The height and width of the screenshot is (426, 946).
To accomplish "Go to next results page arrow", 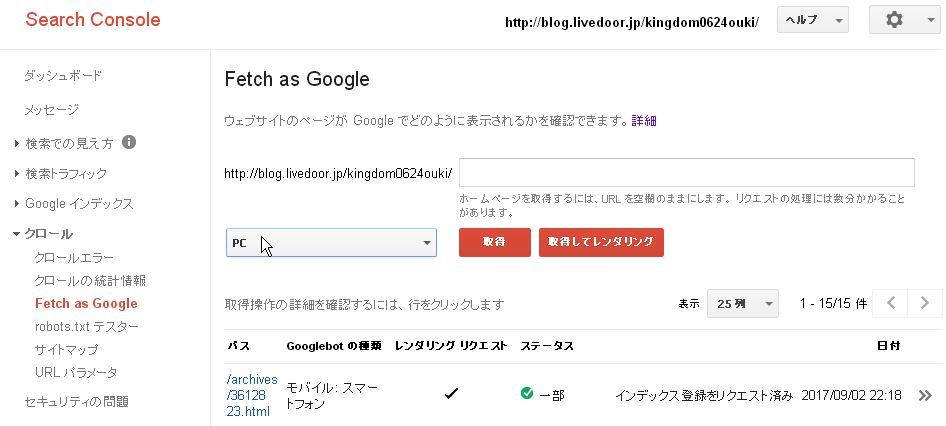I will (x=925, y=303).
